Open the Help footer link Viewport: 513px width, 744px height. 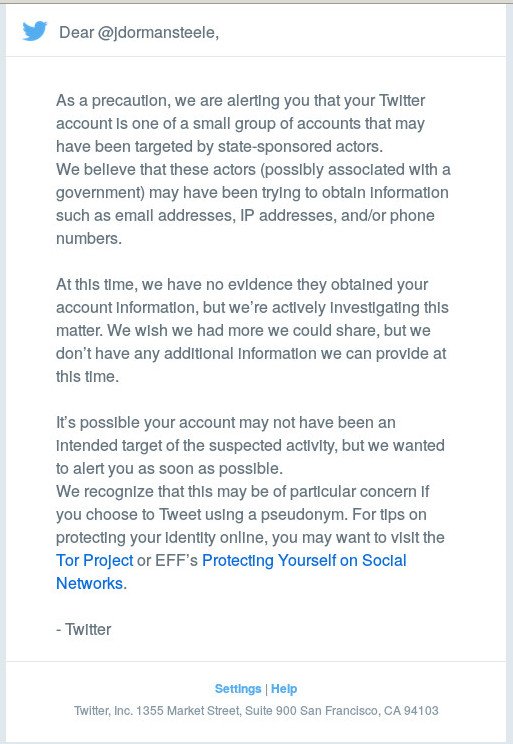(284, 688)
